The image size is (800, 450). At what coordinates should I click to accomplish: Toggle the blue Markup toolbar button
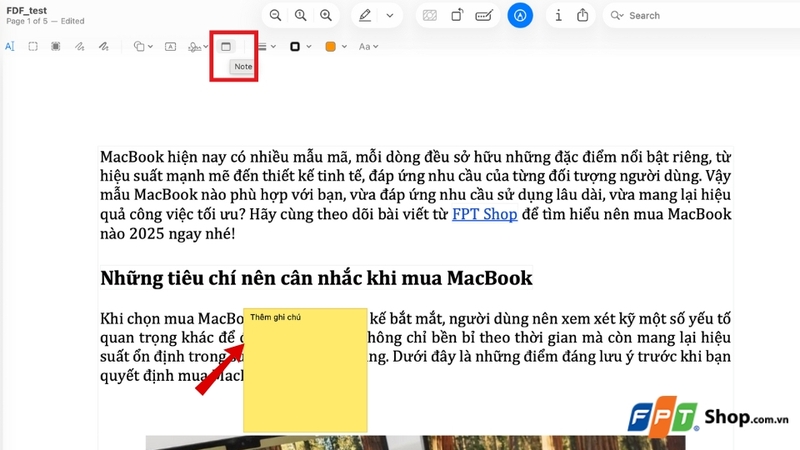pyautogui.click(x=520, y=15)
